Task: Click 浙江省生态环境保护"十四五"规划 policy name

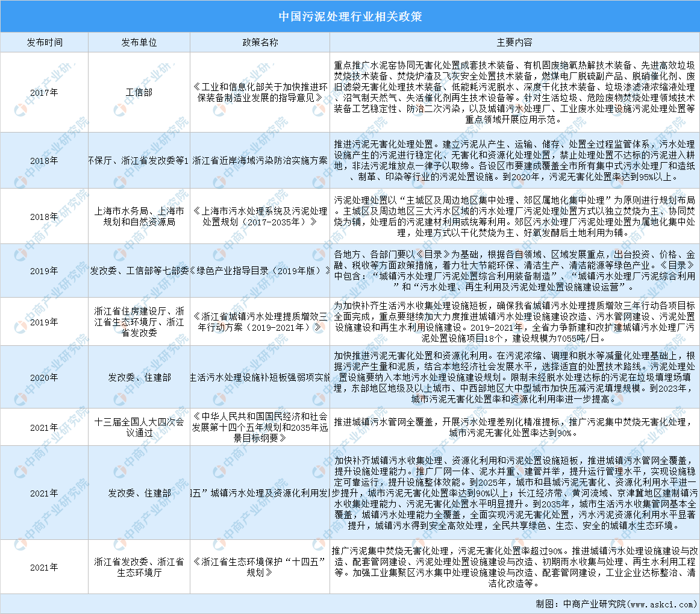Action: point(260,567)
